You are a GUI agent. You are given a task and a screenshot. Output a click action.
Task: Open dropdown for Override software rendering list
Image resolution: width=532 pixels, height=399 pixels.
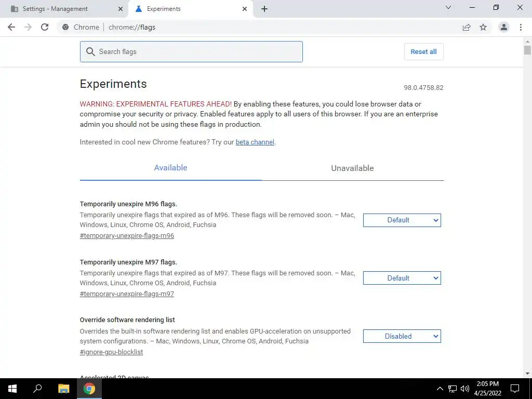pos(402,336)
